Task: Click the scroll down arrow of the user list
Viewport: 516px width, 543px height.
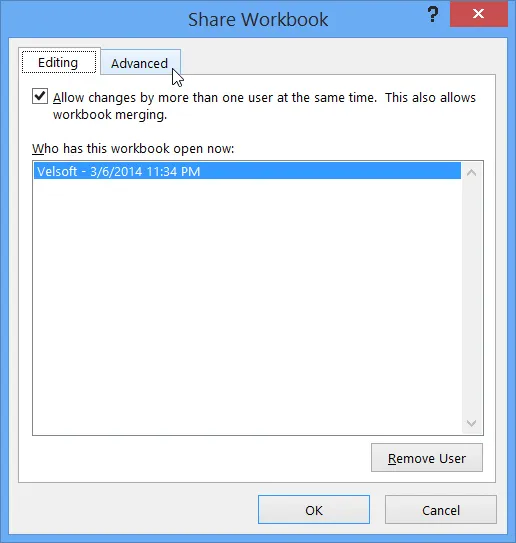Action: click(471, 423)
